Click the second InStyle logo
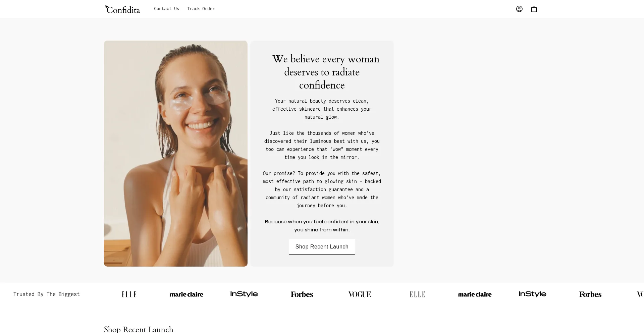Viewport: 644px width, 333px height. (533, 294)
